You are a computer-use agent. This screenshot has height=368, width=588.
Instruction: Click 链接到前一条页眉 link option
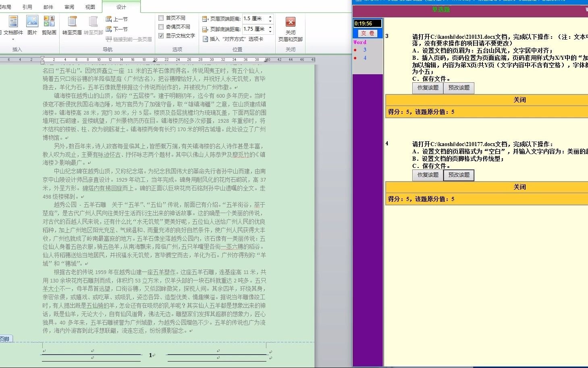129,39
